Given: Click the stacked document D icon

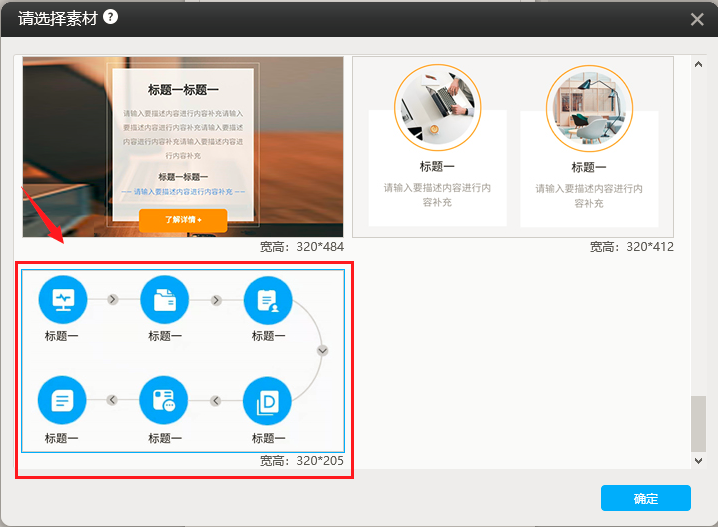Looking at the screenshot, I should coord(268,401).
